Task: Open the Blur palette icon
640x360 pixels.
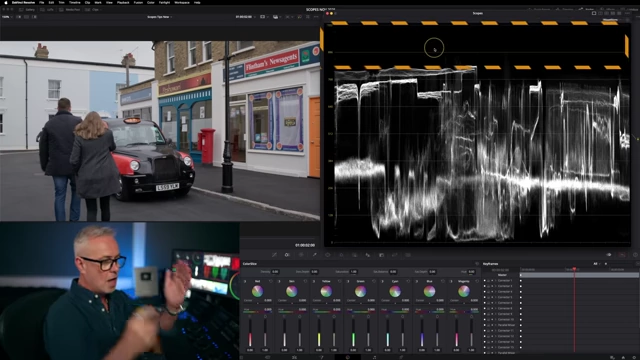Action: (368, 255)
